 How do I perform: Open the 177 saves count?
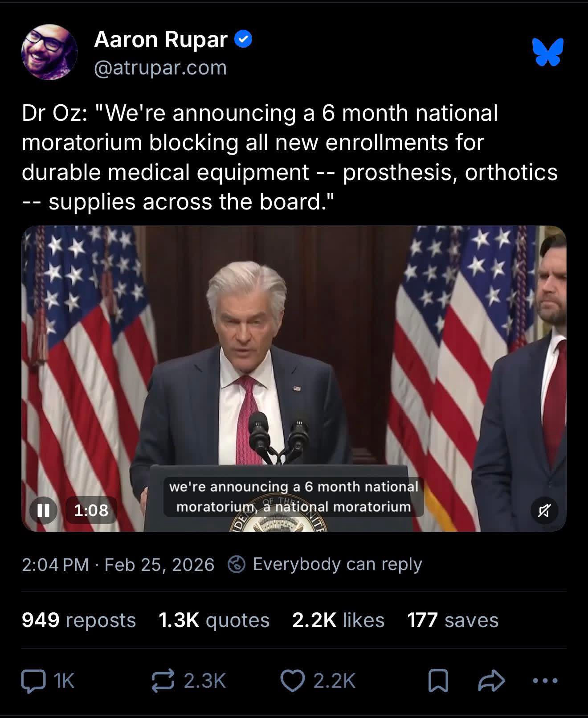pos(453,620)
